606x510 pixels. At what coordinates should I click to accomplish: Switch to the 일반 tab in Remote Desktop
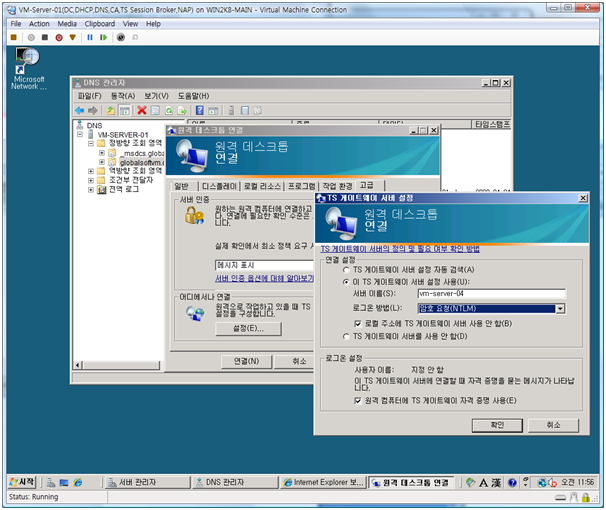pos(181,186)
